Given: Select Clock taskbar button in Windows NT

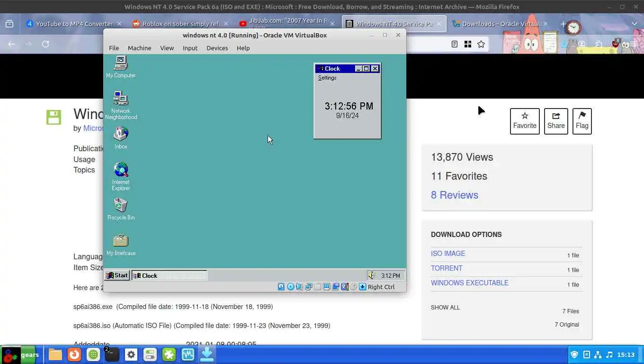Looking at the screenshot, I should pyautogui.click(x=169, y=275).
